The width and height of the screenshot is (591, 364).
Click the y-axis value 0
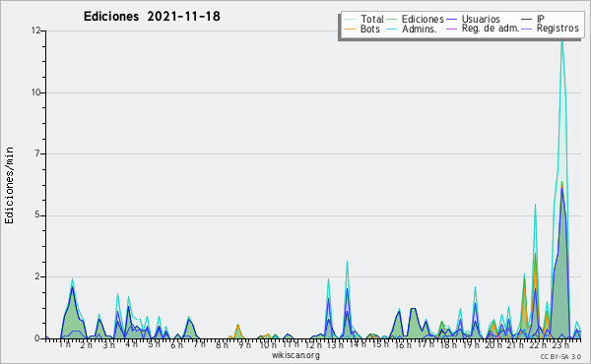click(37, 338)
